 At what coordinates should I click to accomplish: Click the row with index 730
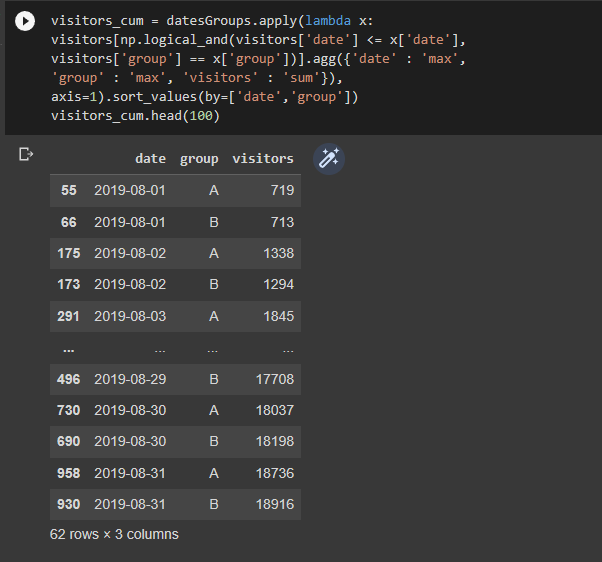click(x=175, y=410)
